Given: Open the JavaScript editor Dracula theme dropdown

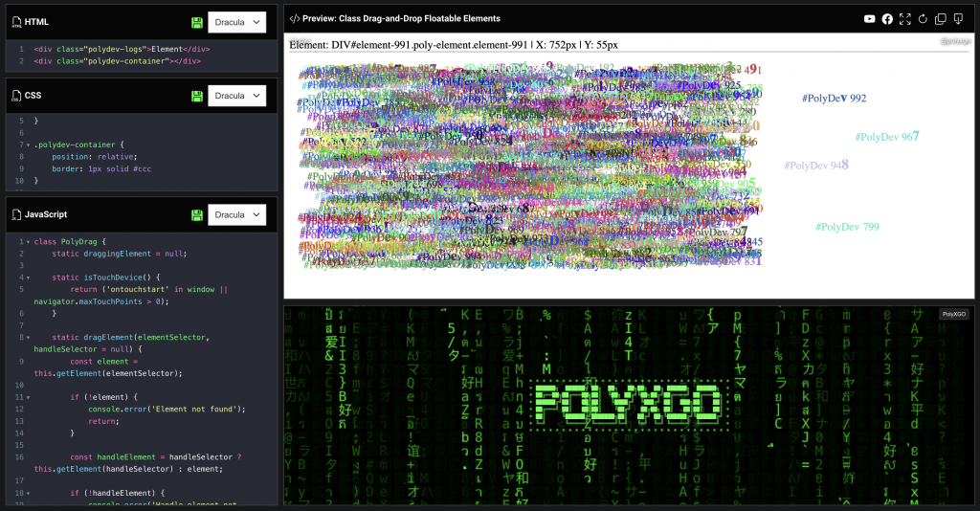Looking at the screenshot, I should 236,215.
